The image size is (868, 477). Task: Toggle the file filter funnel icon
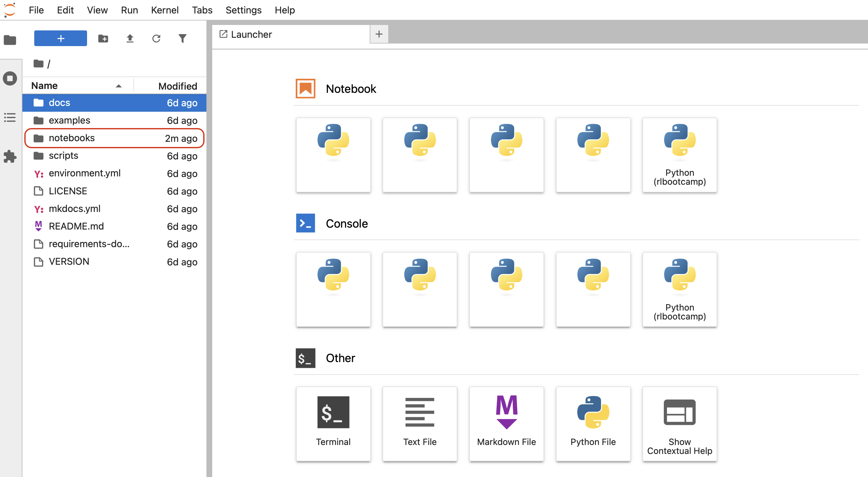click(182, 38)
